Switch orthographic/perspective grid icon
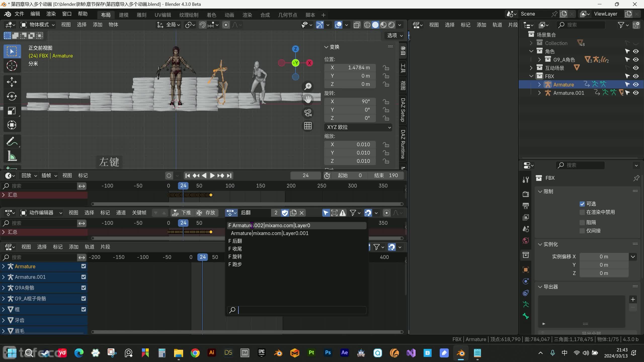Viewport: 644px width, 362px height. [x=308, y=125]
